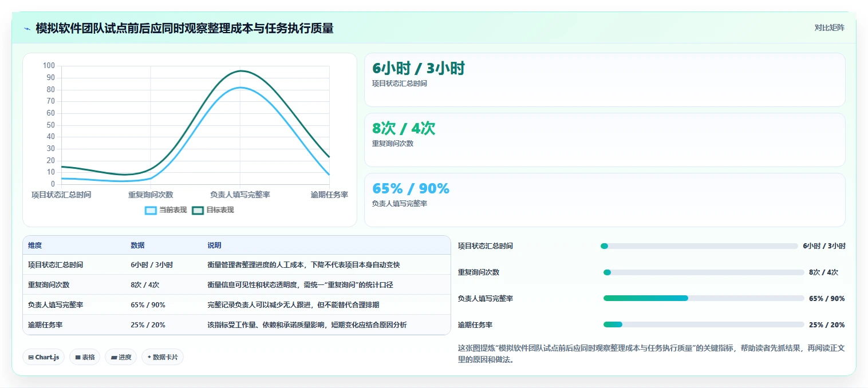This screenshot has height=388, width=868.
Task: Click the 重复询问次数 progress bar
Action: (x=704, y=272)
